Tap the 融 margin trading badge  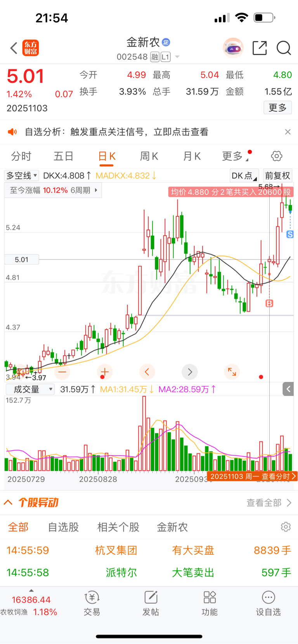[155, 57]
